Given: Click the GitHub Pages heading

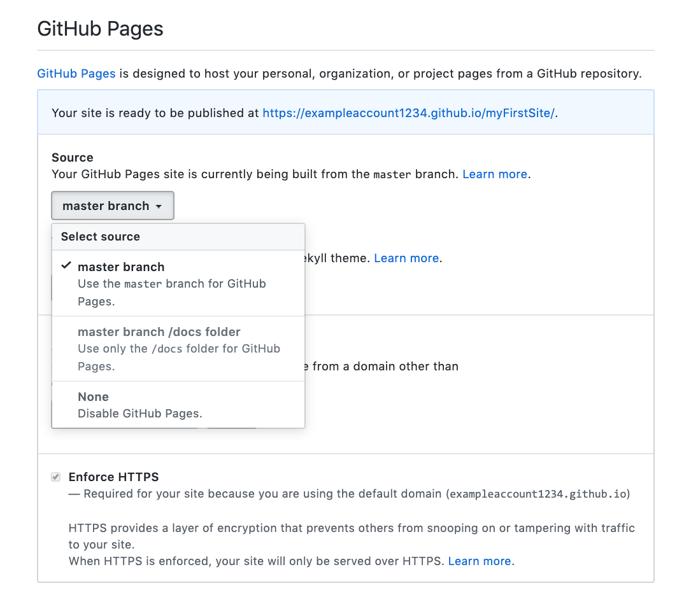Looking at the screenshot, I should [100, 29].
